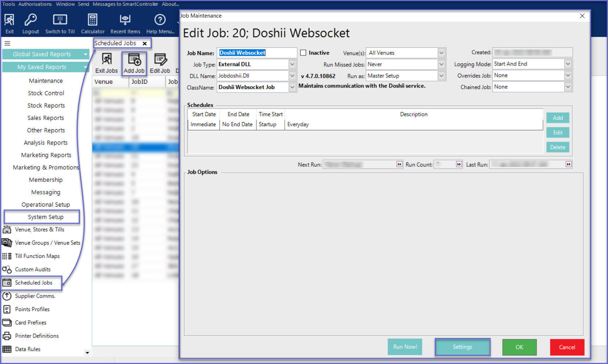Open the Authorisations menu
608x364 pixels.
(x=35, y=4)
